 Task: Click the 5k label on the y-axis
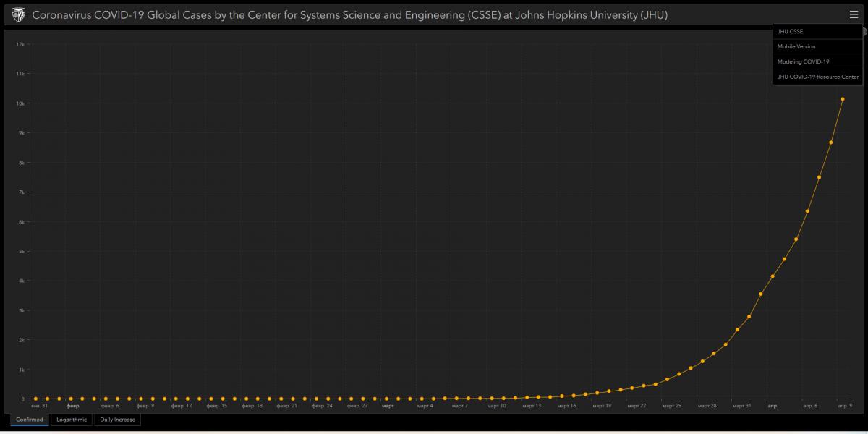22,251
